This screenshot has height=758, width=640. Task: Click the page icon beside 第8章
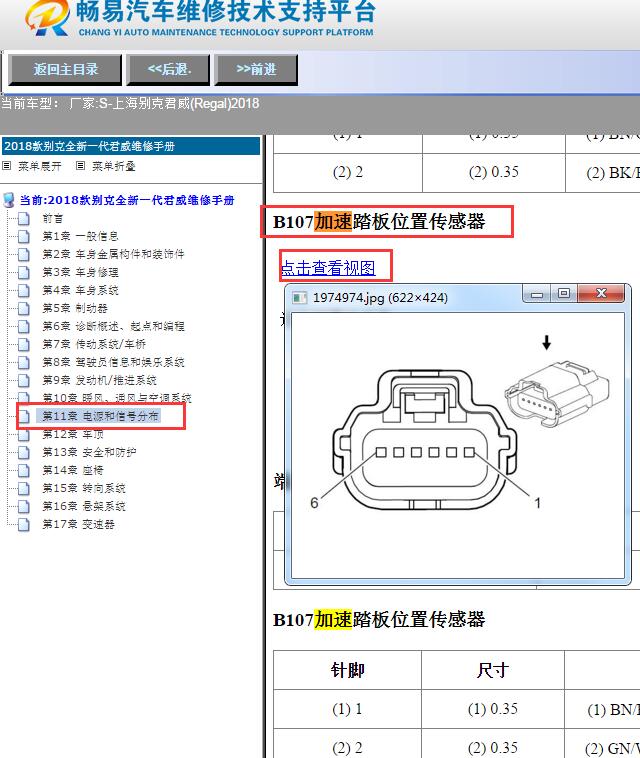click(x=24, y=363)
